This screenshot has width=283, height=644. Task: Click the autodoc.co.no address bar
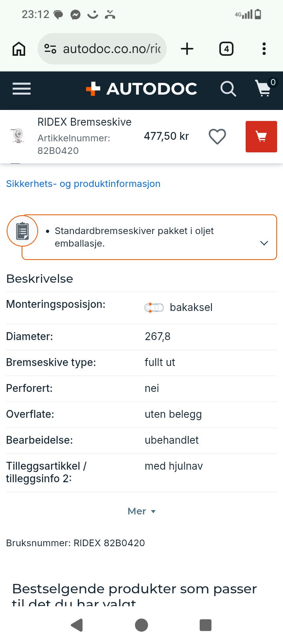(x=112, y=49)
